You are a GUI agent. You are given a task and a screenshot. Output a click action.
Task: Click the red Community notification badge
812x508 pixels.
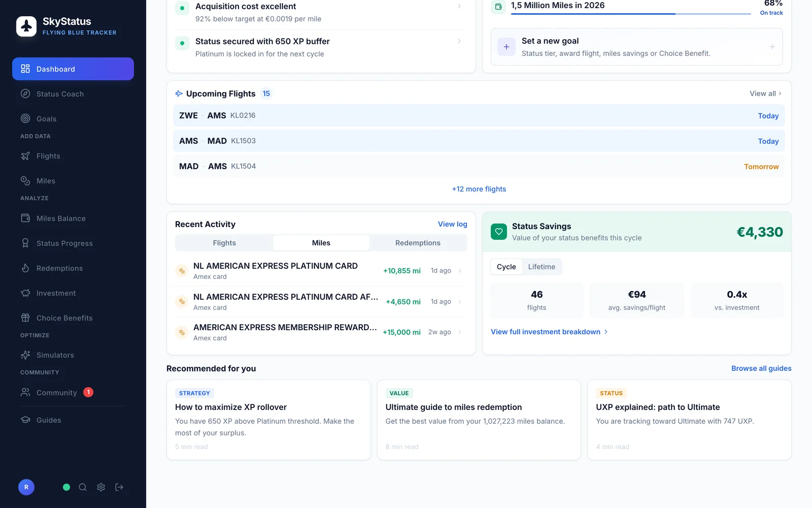(88, 392)
